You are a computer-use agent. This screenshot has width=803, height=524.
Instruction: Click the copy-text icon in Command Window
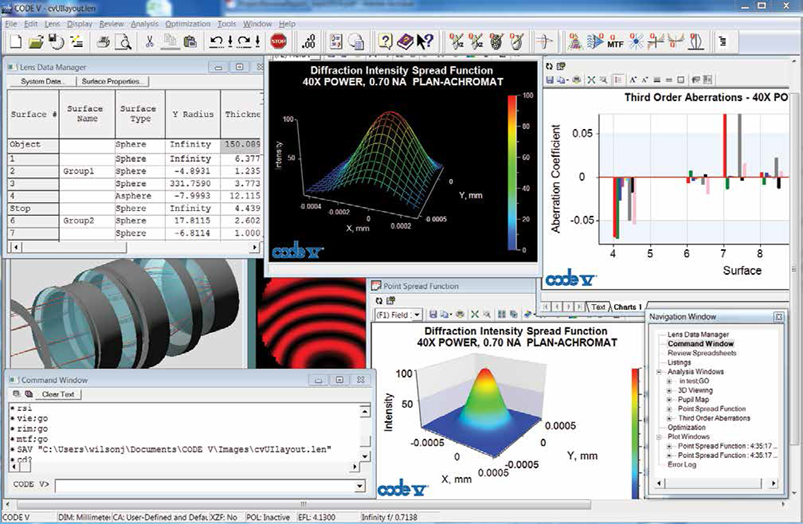tap(29, 394)
